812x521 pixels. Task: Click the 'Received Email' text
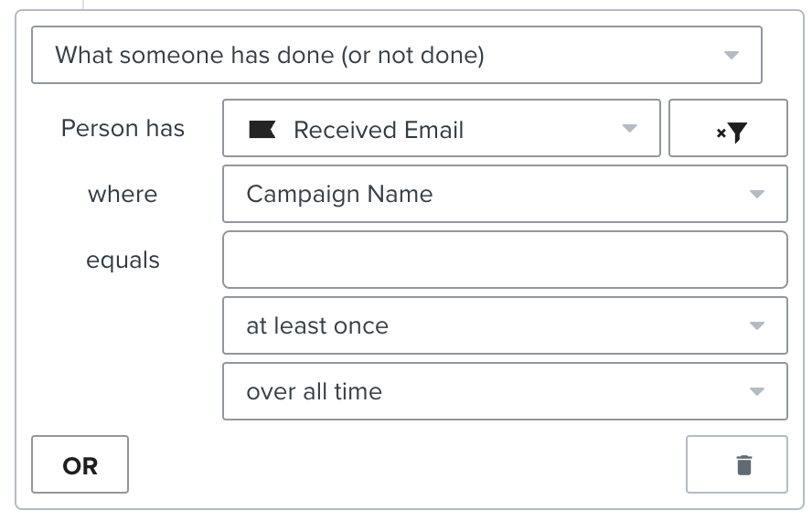(379, 130)
